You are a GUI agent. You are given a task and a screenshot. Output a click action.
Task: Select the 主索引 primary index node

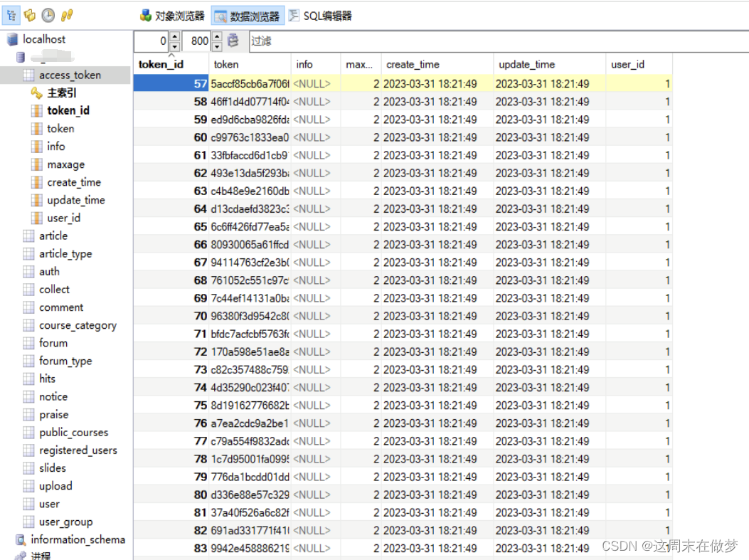point(62,93)
